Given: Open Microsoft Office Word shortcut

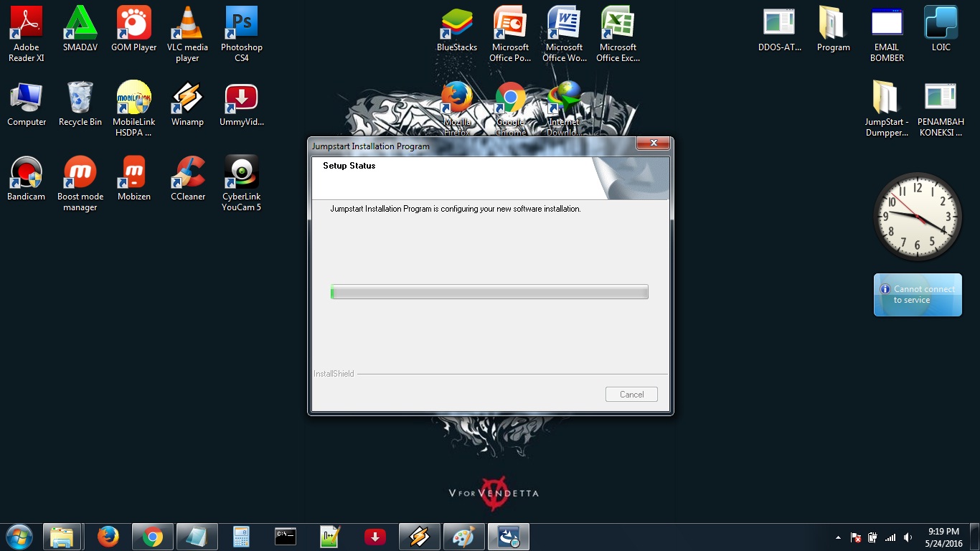Looking at the screenshot, I should tap(565, 34).
